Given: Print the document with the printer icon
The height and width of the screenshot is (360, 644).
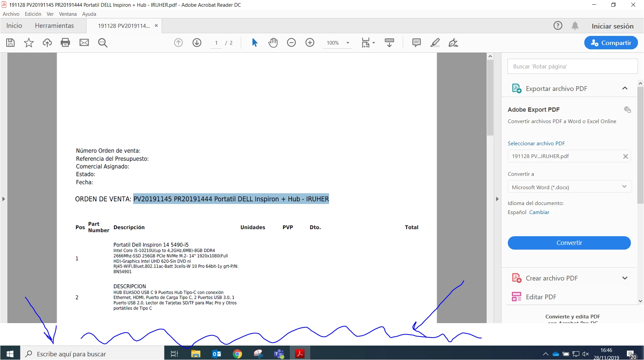Looking at the screenshot, I should [x=65, y=43].
